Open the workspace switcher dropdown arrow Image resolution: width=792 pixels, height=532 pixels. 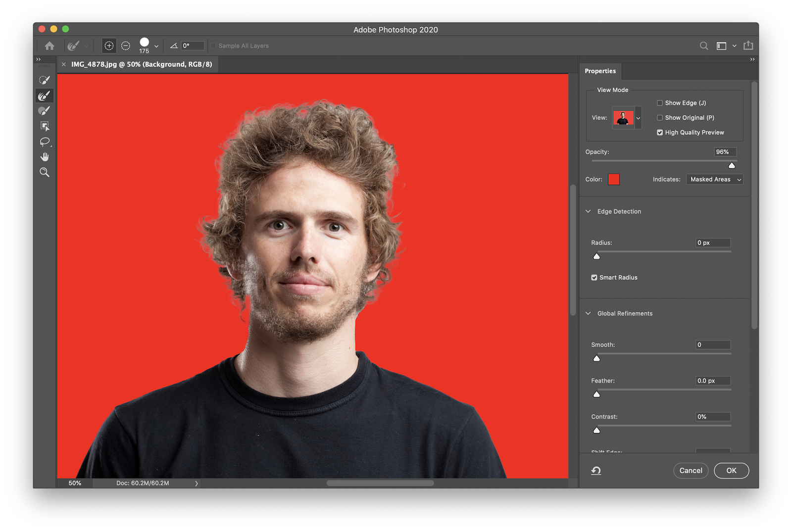pyautogui.click(x=735, y=46)
